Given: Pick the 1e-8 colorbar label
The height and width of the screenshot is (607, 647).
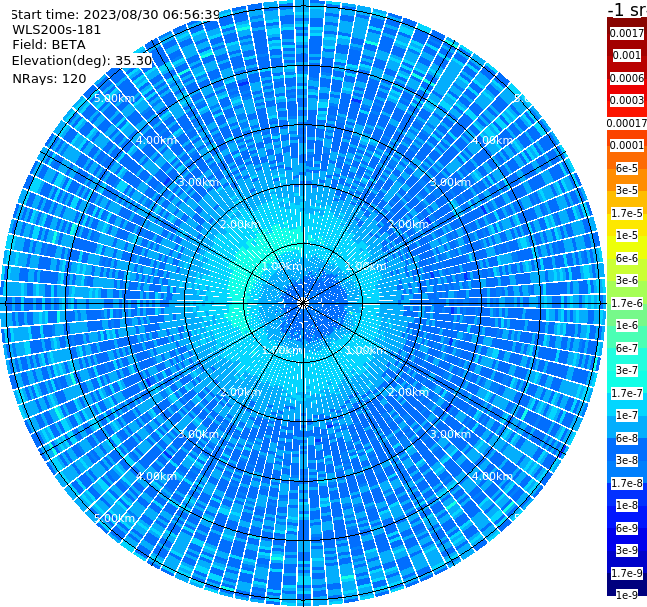Looking at the screenshot, I should [x=627, y=505].
